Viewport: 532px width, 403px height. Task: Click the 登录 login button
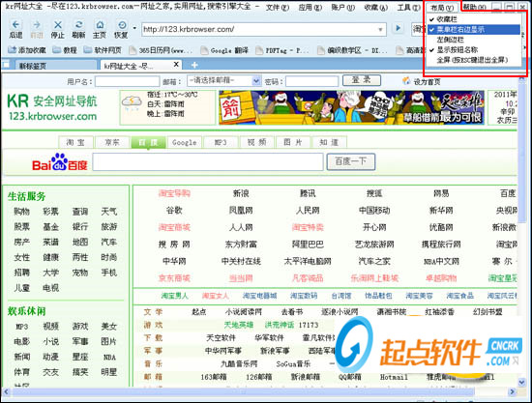362,80
